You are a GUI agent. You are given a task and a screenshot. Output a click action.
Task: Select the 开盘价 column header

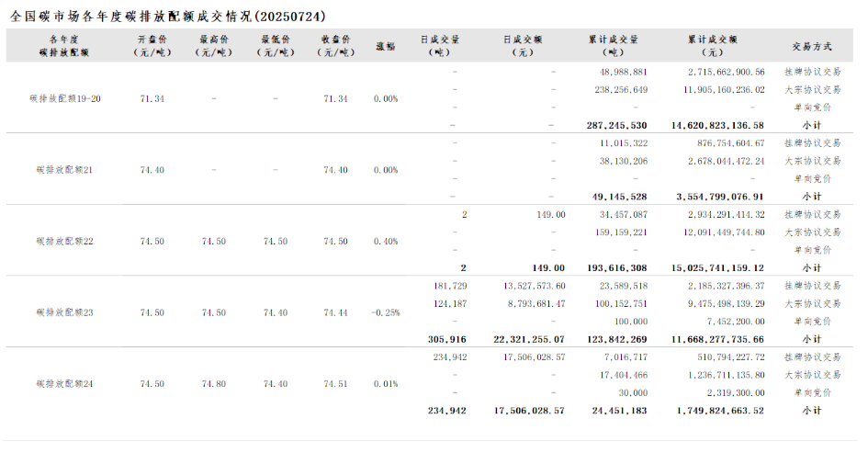pyautogui.click(x=152, y=46)
